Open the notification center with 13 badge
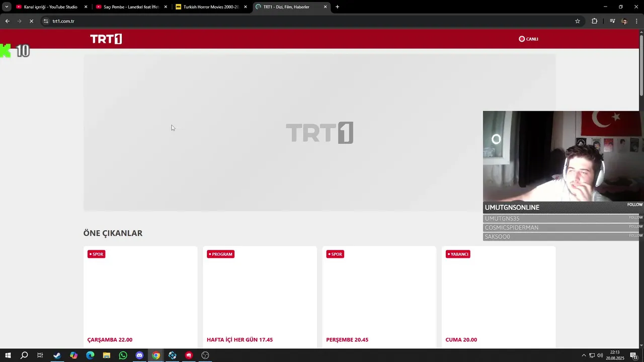The image size is (644, 362). point(633,355)
